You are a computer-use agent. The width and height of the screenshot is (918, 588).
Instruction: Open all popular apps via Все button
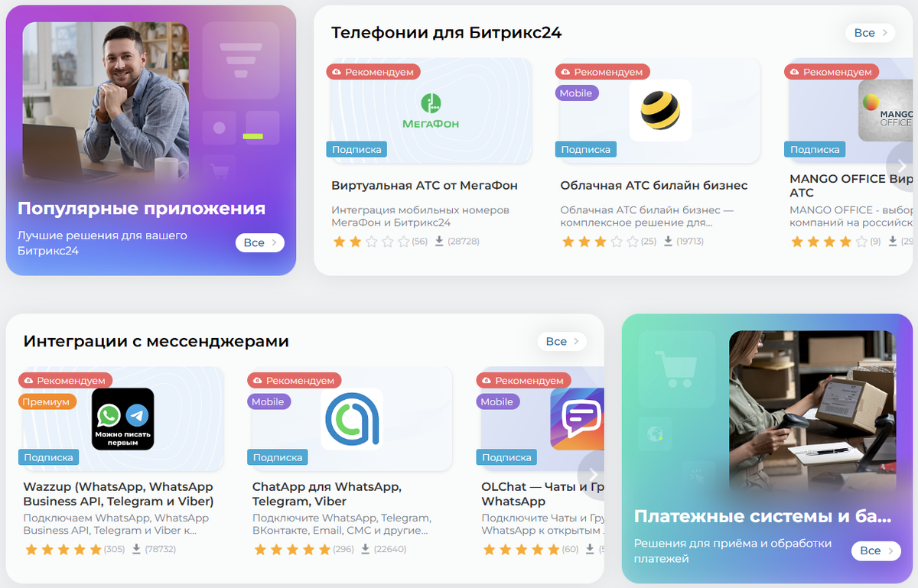259,242
